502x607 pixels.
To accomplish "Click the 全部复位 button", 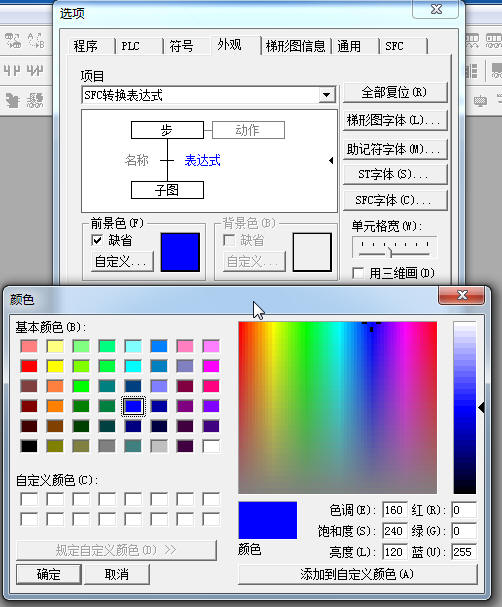I will 394,93.
